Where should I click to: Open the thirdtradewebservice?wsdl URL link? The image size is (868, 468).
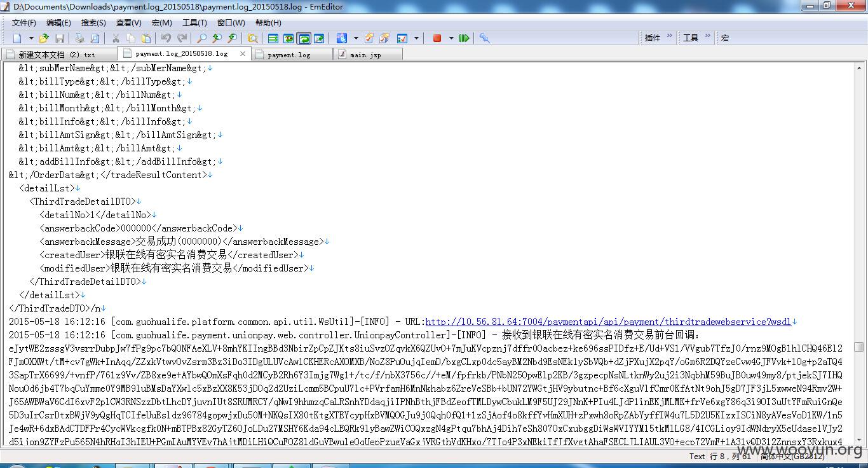(x=608, y=322)
